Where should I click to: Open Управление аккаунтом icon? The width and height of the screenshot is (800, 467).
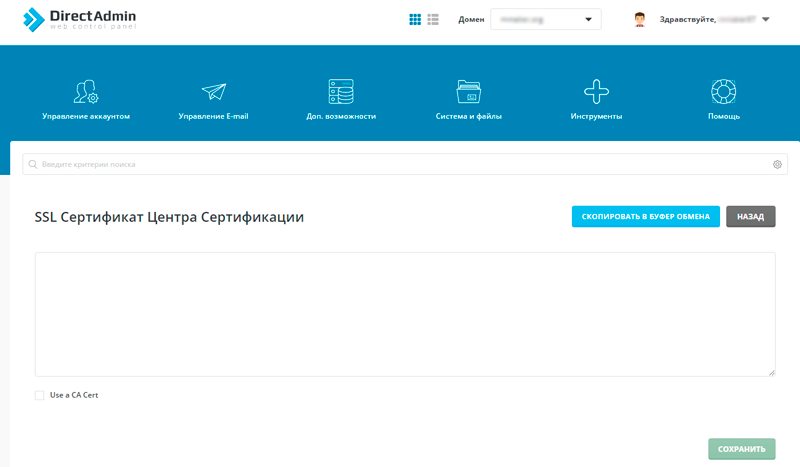(x=86, y=92)
